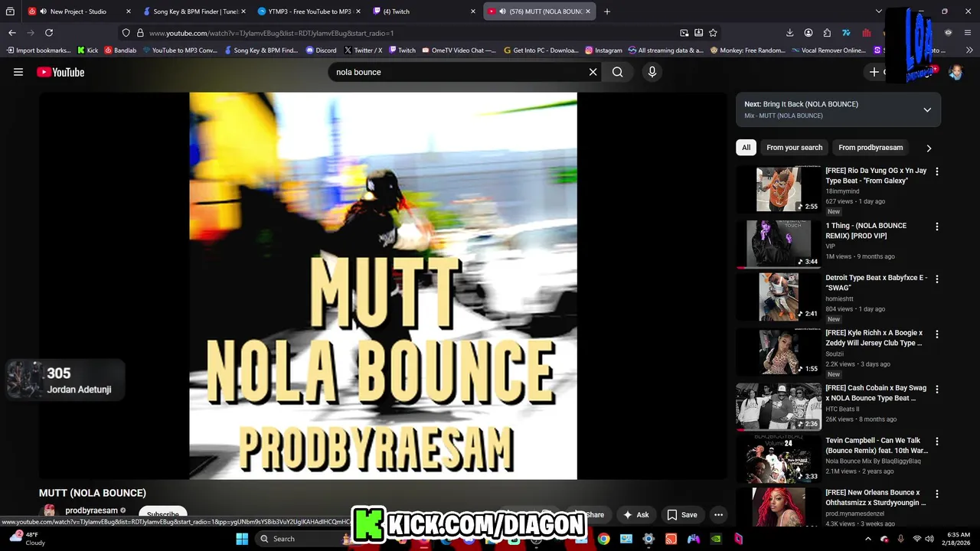The height and width of the screenshot is (551, 980).
Task: Open the Firefox account icon
Action: click(x=808, y=33)
